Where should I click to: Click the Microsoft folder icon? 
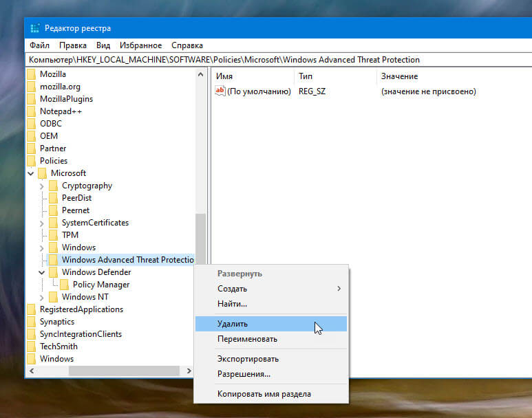tap(42, 173)
